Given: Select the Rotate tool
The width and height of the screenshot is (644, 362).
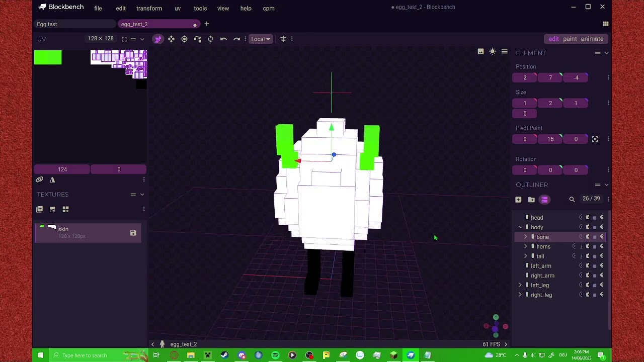Looking at the screenshot, I should point(210,39).
